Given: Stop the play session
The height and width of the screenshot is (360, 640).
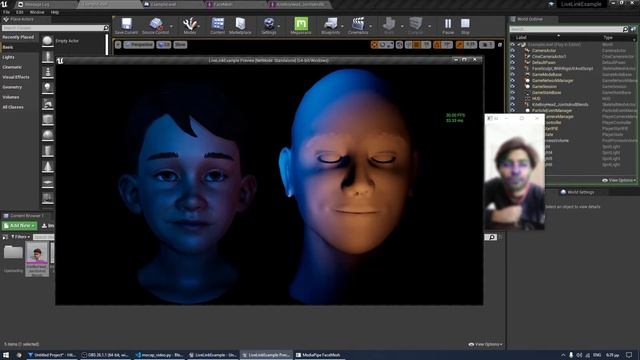Looking at the screenshot, I should (465, 26).
